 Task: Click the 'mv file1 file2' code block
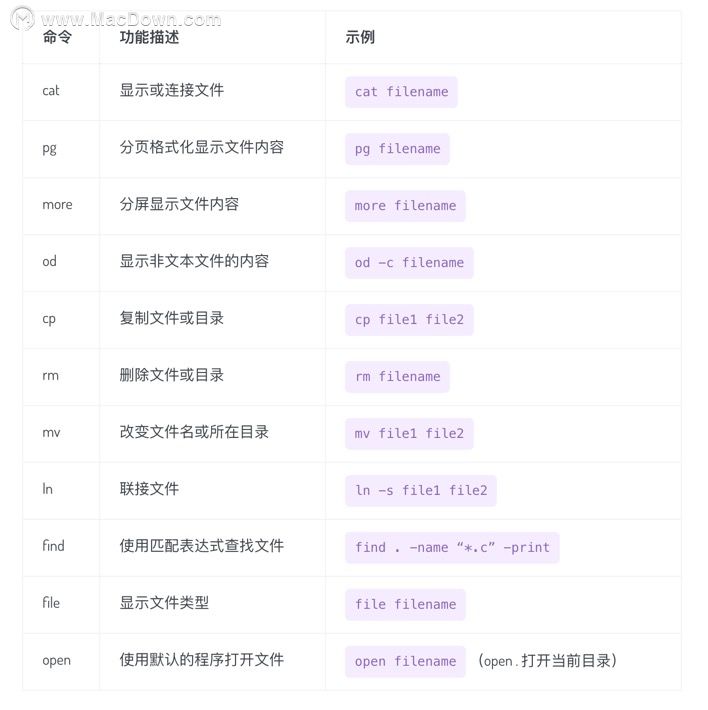[x=409, y=434]
